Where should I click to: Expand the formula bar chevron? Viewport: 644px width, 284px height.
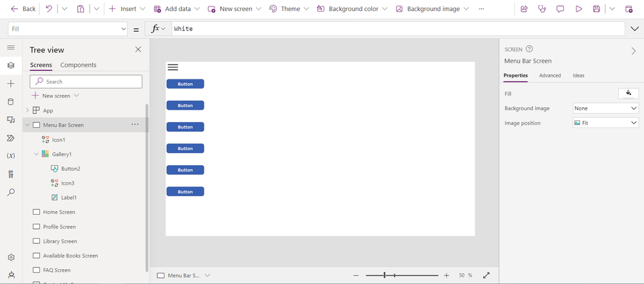click(x=634, y=29)
